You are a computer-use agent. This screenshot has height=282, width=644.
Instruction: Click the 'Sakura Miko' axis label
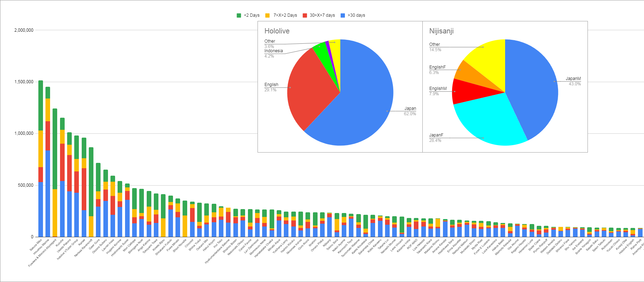click(x=36, y=245)
